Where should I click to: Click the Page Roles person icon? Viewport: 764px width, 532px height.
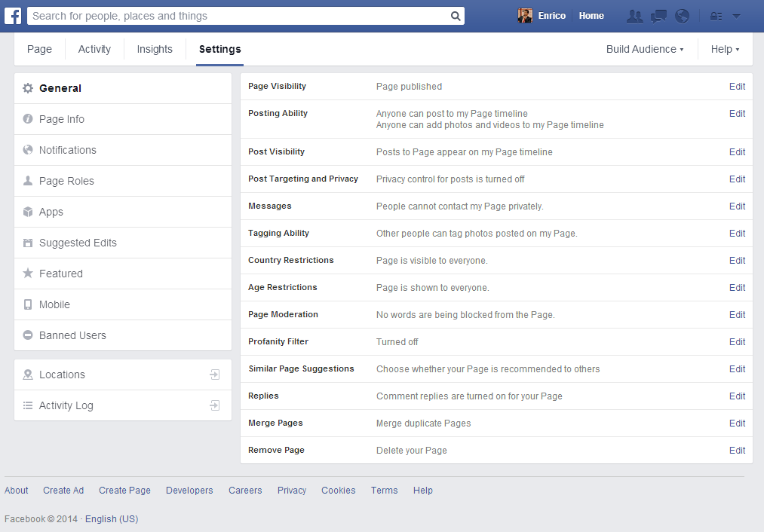click(28, 181)
